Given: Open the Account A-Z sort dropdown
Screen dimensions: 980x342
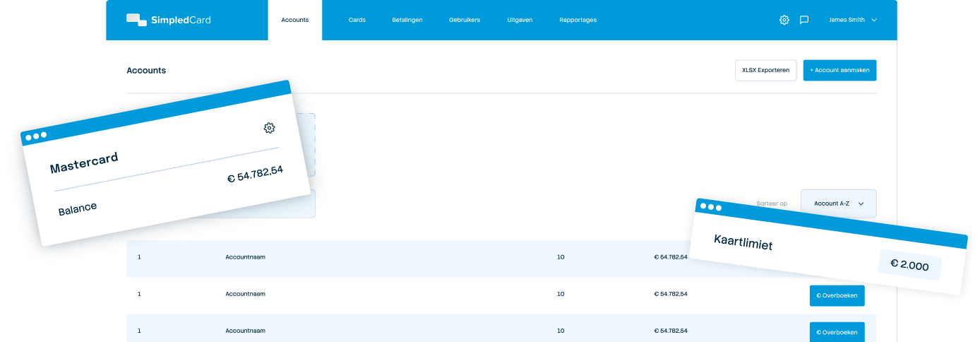Looking at the screenshot, I should pyautogui.click(x=838, y=204).
